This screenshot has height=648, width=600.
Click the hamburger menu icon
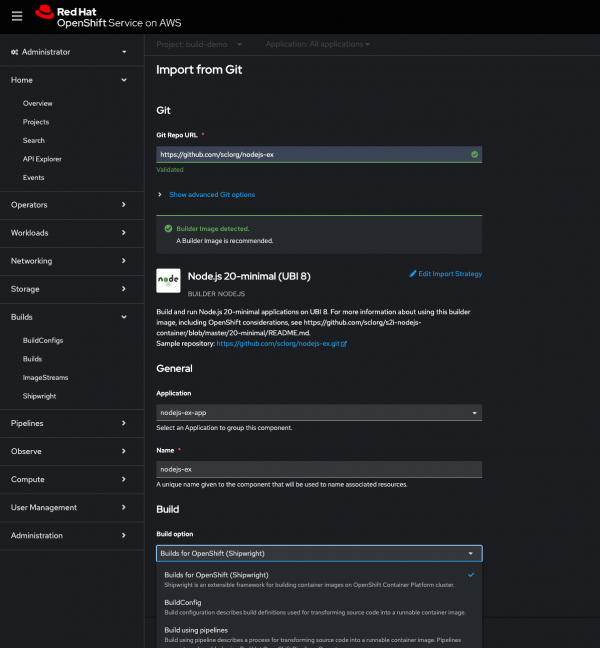(16, 15)
